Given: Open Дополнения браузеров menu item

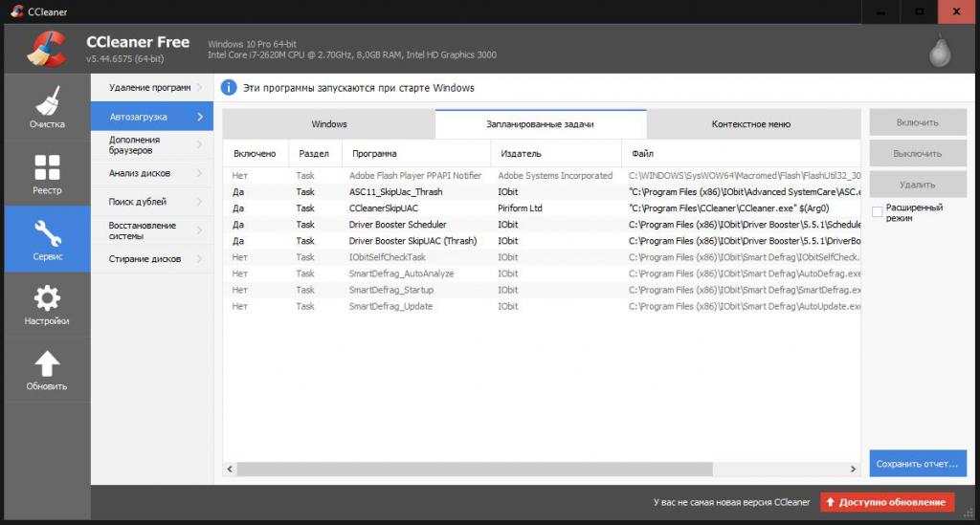Looking at the screenshot, I should tap(152, 144).
